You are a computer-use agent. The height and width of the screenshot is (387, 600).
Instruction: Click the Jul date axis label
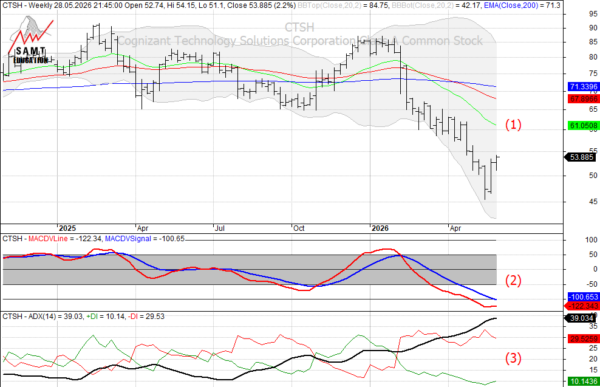click(x=220, y=228)
